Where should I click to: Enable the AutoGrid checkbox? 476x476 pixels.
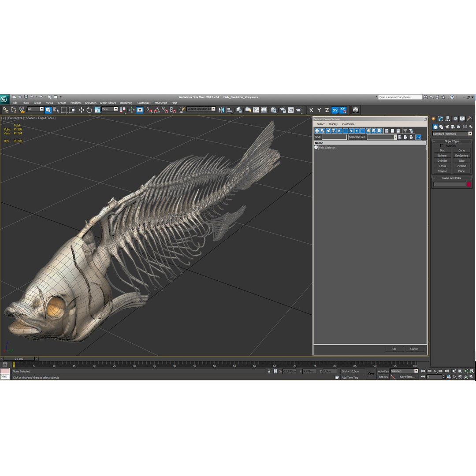pyautogui.click(x=442, y=146)
